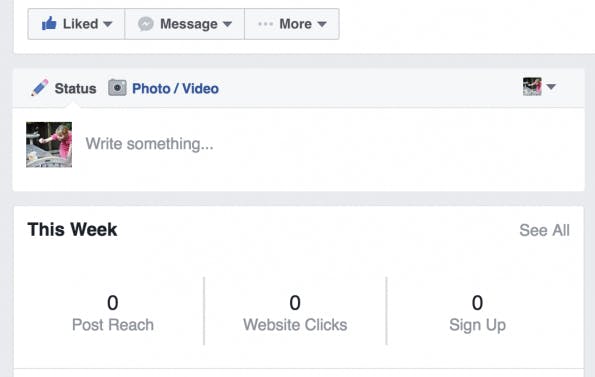This screenshot has height=377, width=595.
Task: Switch to the Status tab
Action: (75, 89)
